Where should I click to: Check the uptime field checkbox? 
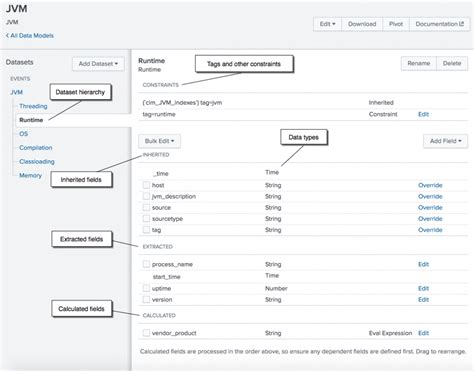pyautogui.click(x=146, y=288)
